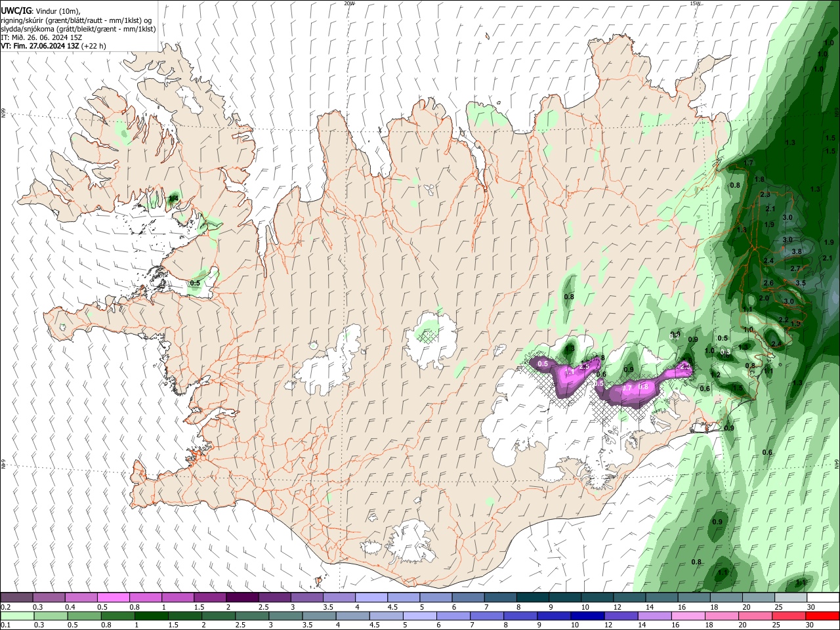Pick the snow legend swatch between 9 and 10
Screen dimensions: 840x630
[x=565, y=598]
